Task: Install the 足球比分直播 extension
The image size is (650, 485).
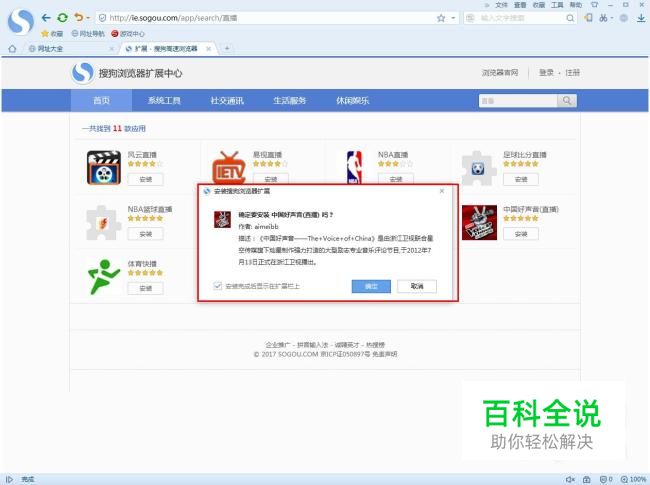Action: point(521,179)
